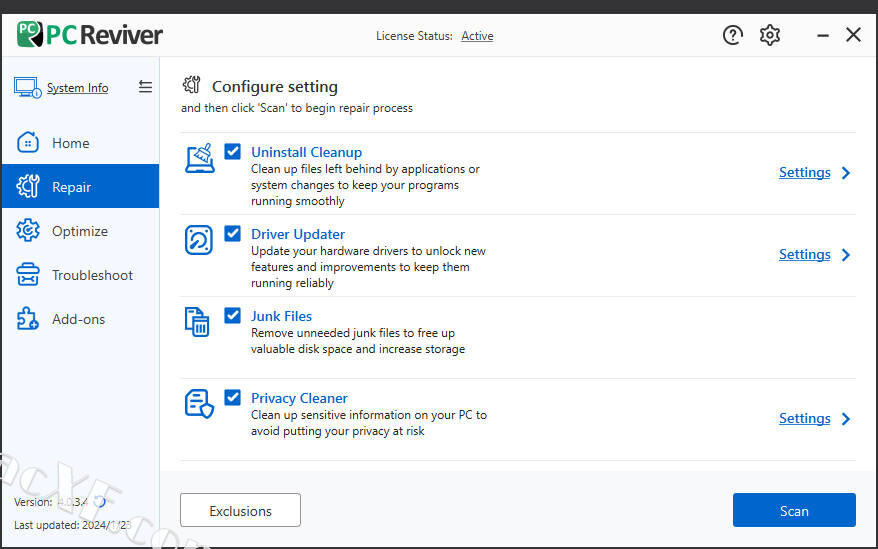The height and width of the screenshot is (549, 878).
Task: Expand Uninstall Cleanup settings chevron
Action: (x=846, y=173)
